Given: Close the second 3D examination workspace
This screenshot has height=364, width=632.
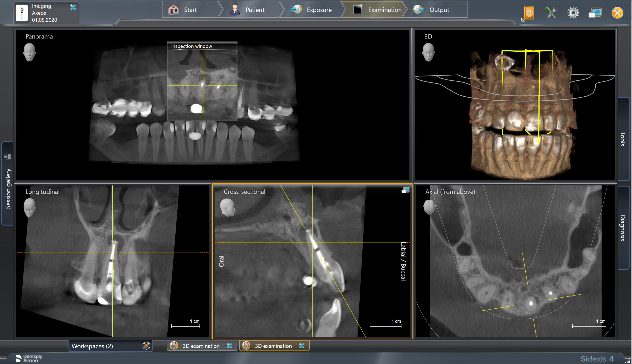Looking at the screenshot, I should pyautogui.click(x=302, y=346).
